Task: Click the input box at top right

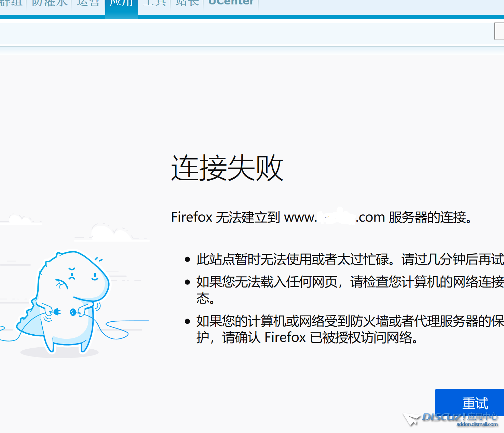Action: (499, 31)
